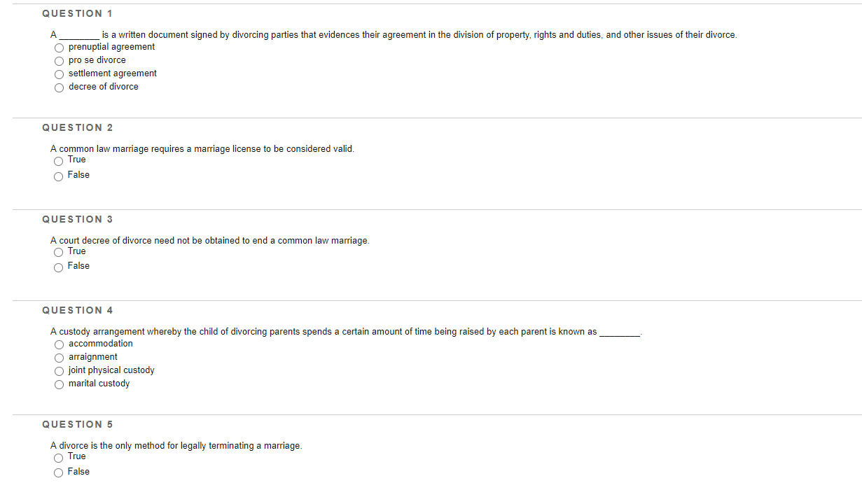
Task: Choose accommodation in Question 4
Action: [x=59, y=344]
